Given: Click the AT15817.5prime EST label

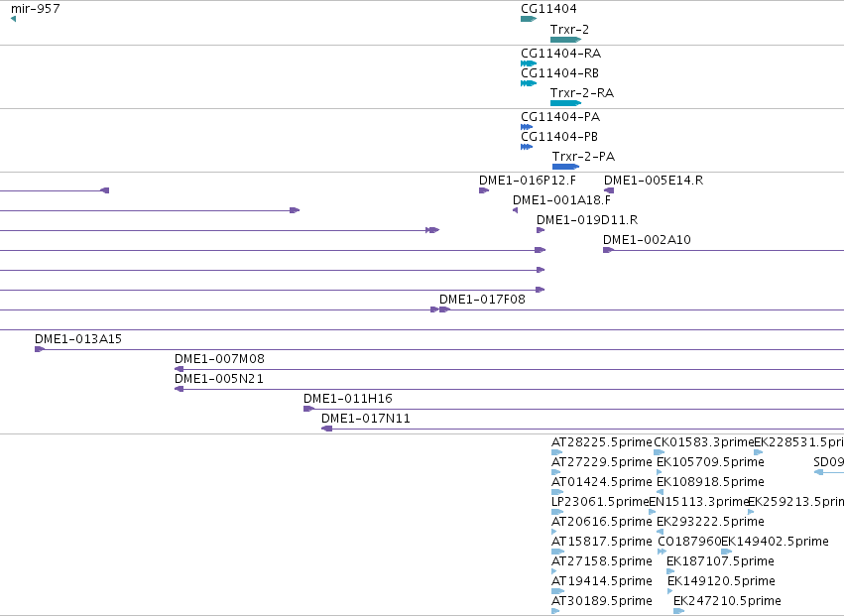Looking at the screenshot, I should [602, 543].
